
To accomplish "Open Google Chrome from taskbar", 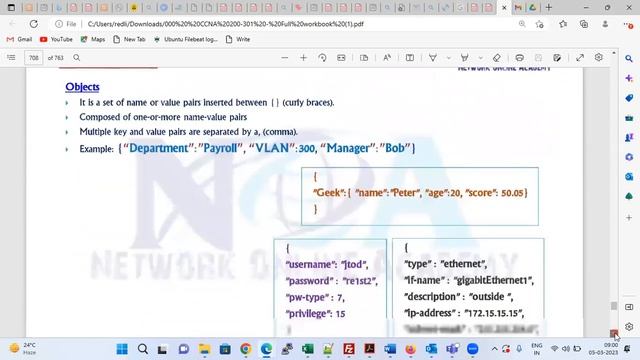I will (245, 349).
